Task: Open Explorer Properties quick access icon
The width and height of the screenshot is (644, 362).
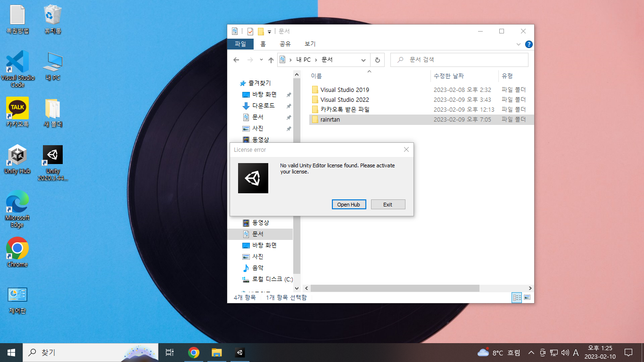Action: [250, 31]
